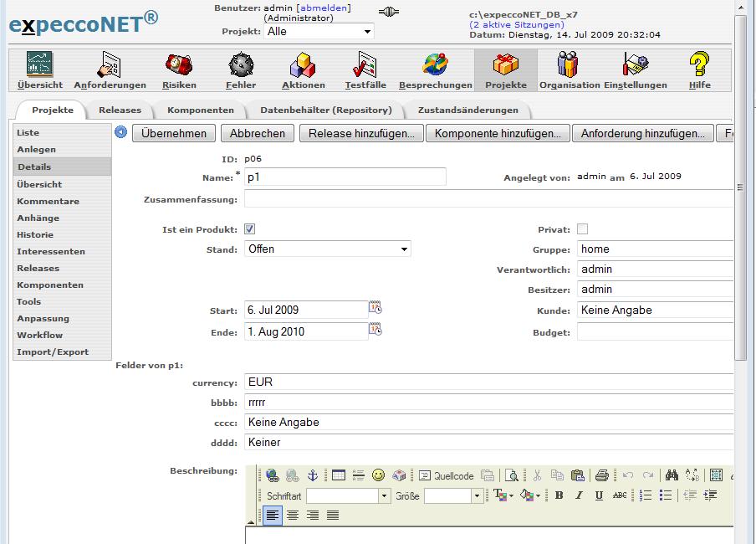Image resolution: width=756 pixels, height=544 pixels.
Task: Increase indent in the editor
Action: [710, 495]
